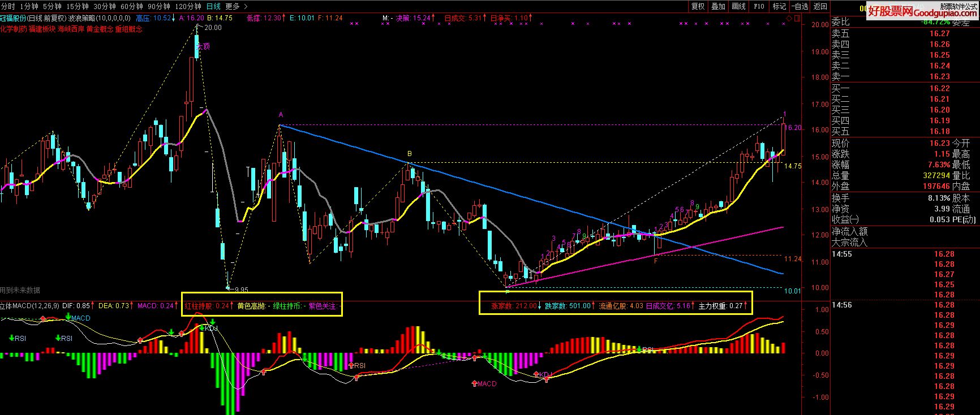Click -自选 to remove from watchlist
980x415 pixels.
[800, 6]
